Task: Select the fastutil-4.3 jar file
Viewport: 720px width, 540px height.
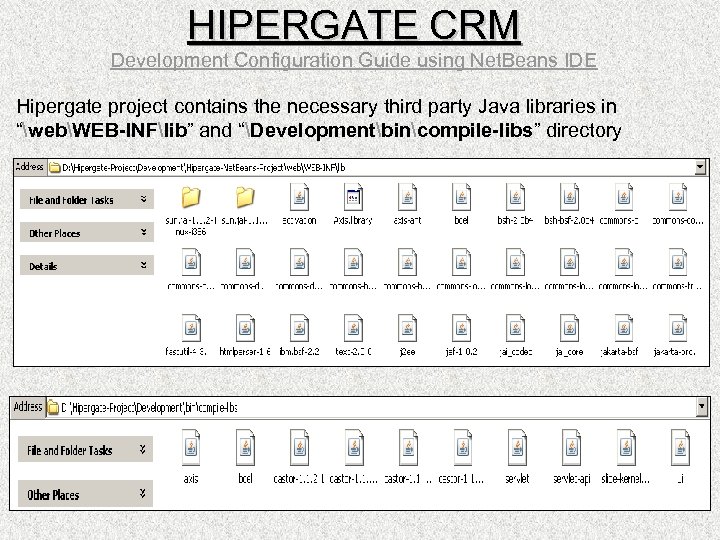Action: pyautogui.click(x=191, y=328)
